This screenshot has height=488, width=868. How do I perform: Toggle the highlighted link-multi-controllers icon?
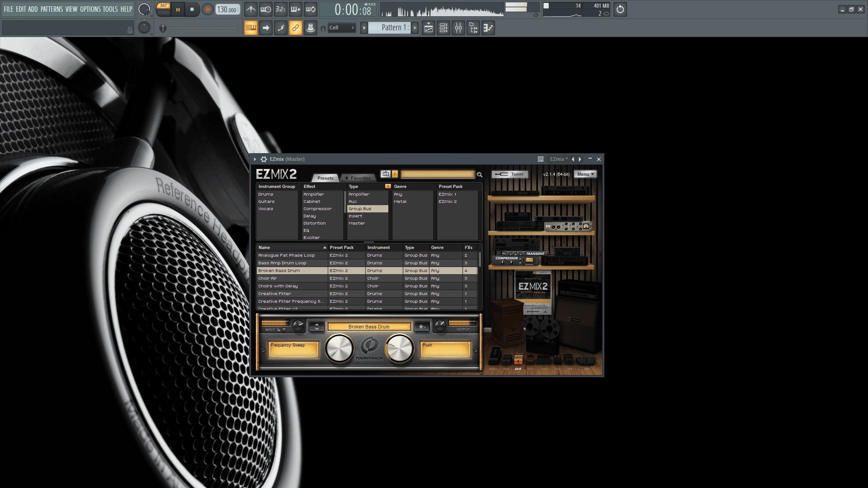(x=296, y=28)
